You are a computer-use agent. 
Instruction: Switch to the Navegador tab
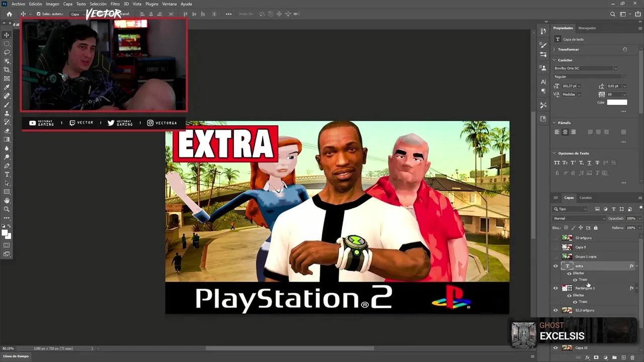[x=587, y=28]
